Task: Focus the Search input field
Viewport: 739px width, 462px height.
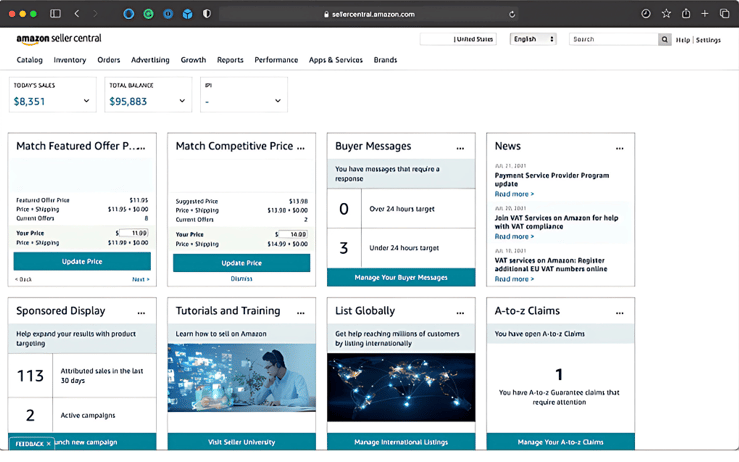Action: tap(614, 39)
